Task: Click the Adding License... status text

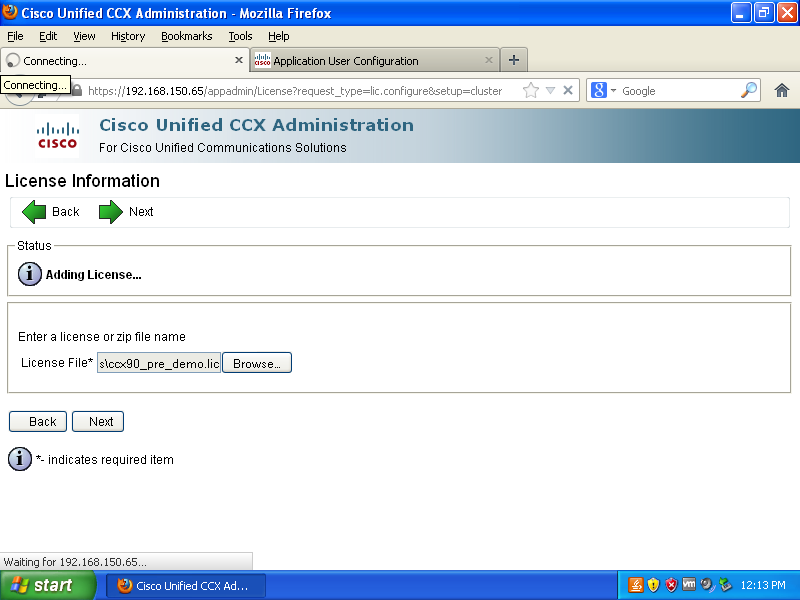Action: (x=94, y=274)
